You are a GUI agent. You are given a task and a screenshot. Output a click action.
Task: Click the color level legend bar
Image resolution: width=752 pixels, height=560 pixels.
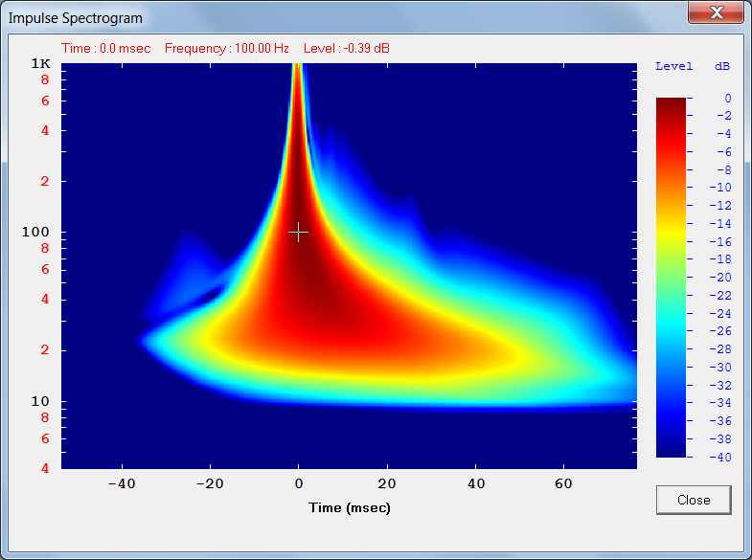pyautogui.click(x=671, y=278)
